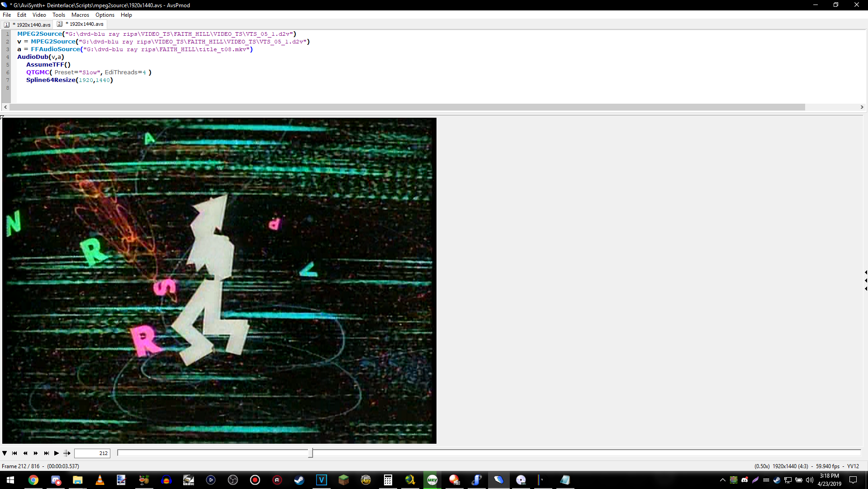868x489 pixels.
Task: Jump to the first frame of the video
Action: click(14, 453)
